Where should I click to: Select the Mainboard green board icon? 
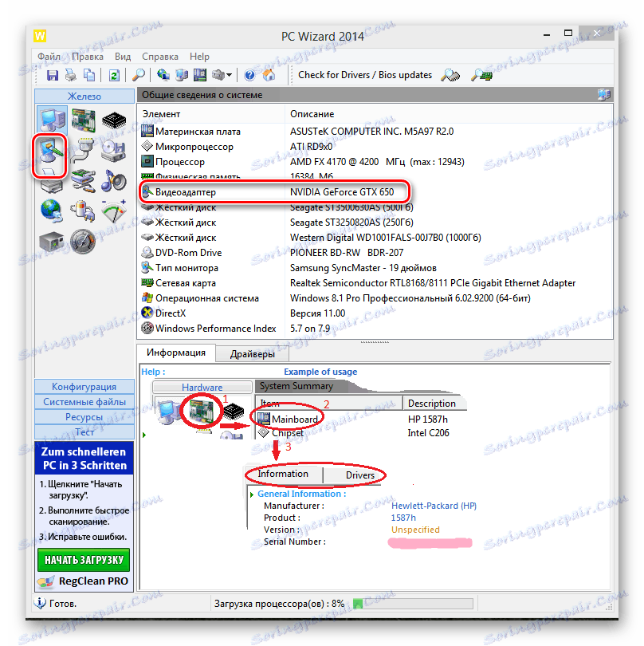click(83, 120)
